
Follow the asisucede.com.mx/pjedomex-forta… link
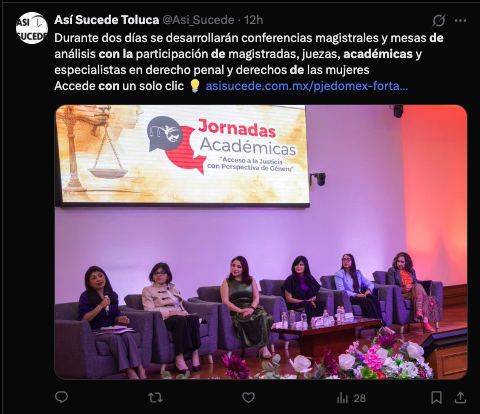pos(307,86)
